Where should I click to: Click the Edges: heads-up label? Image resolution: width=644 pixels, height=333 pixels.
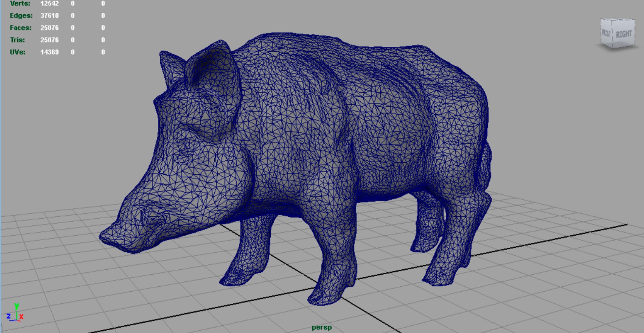click(x=21, y=15)
